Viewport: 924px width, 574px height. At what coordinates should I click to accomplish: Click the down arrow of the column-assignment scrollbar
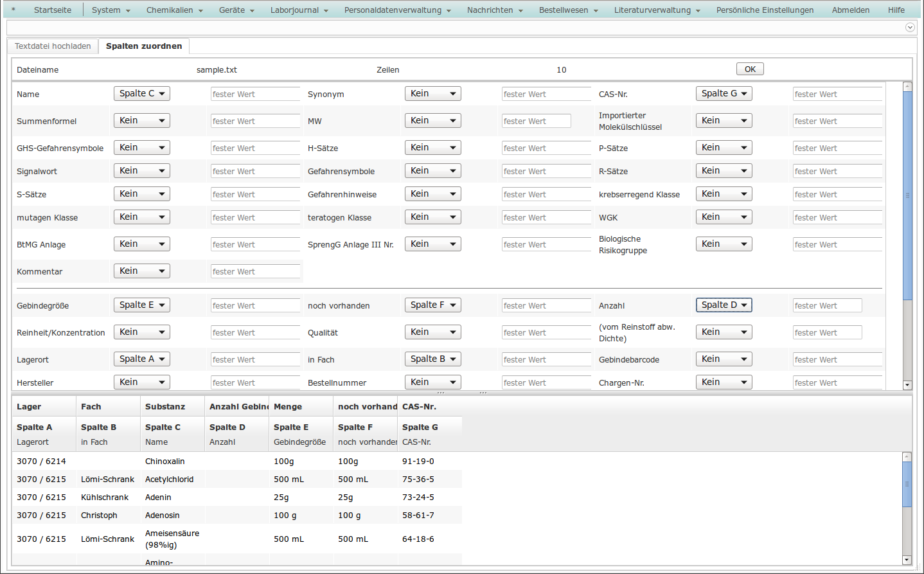coord(907,385)
